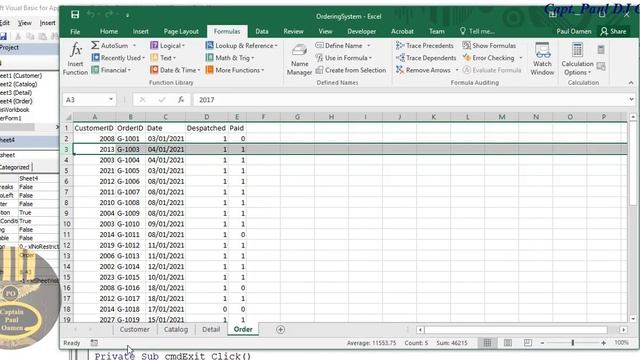The height and width of the screenshot is (360, 640).
Task: Switch to Page Layout view in status bar
Action: 507,343
